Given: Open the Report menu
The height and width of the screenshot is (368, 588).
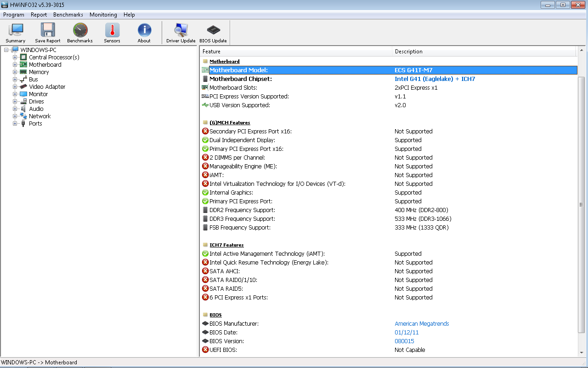Looking at the screenshot, I should pos(39,15).
